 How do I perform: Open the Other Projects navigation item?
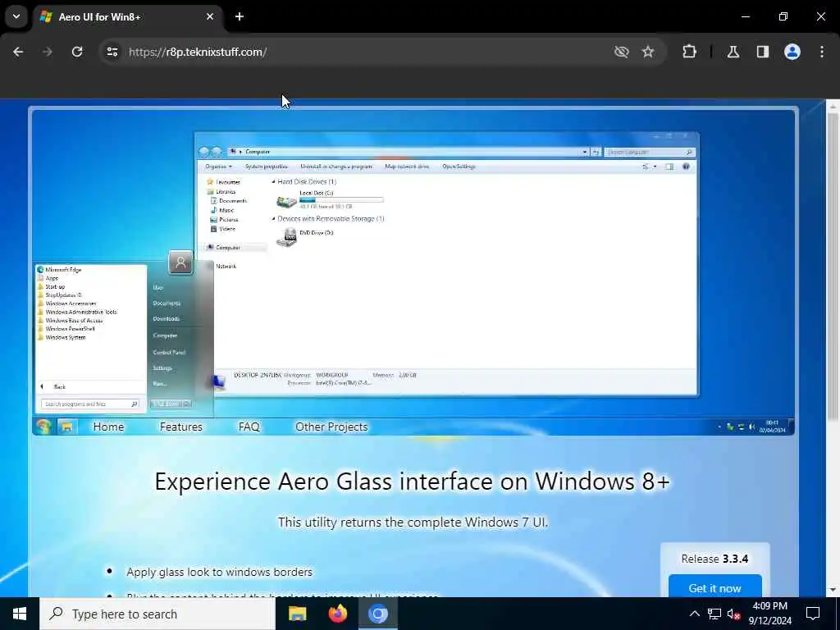click(331, 427)
